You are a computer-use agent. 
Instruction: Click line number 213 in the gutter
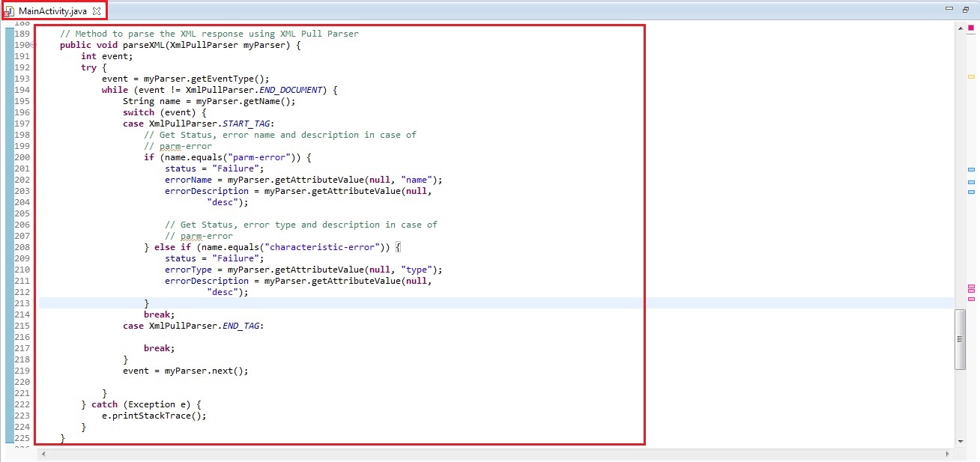(22, 303)
